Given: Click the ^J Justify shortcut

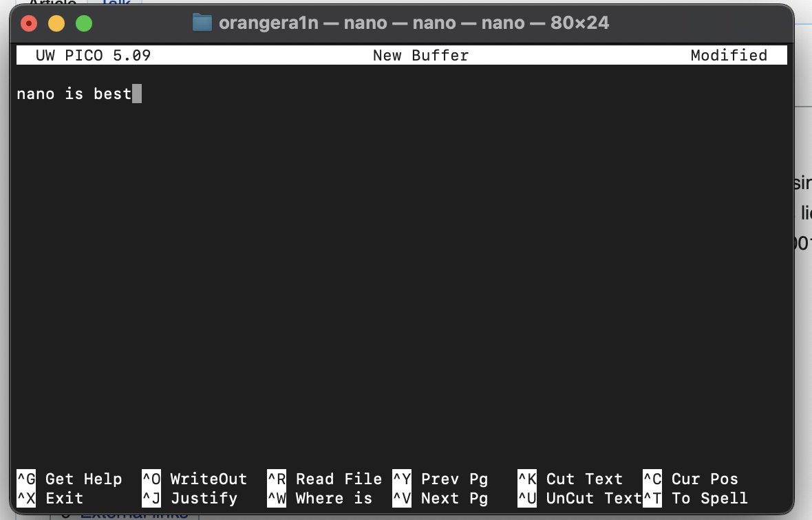Looking at the screenshot, I should [x=189, y=498].
